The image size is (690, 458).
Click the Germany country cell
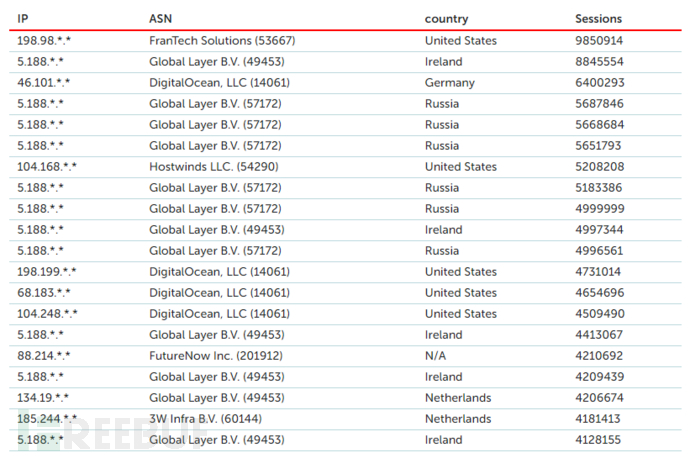(x=449, y=83)
